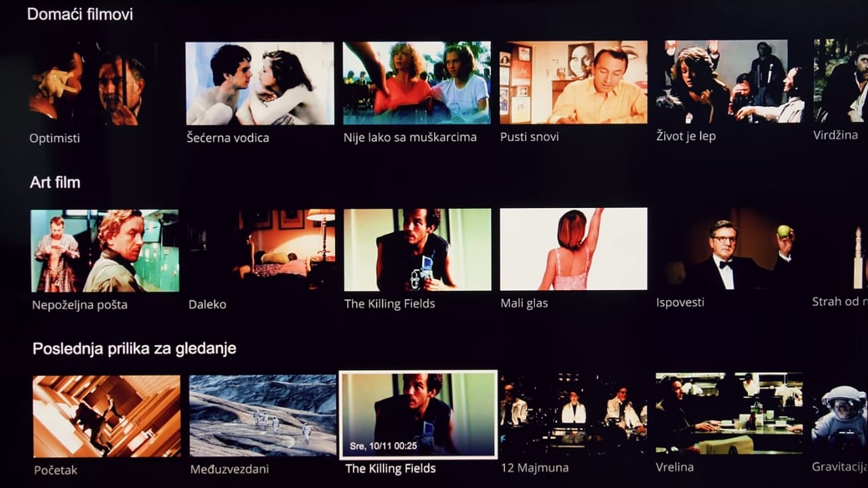This screenshot has height=488, width=868.
Task: Click the "Početak" title text
Action: point(56,470)
